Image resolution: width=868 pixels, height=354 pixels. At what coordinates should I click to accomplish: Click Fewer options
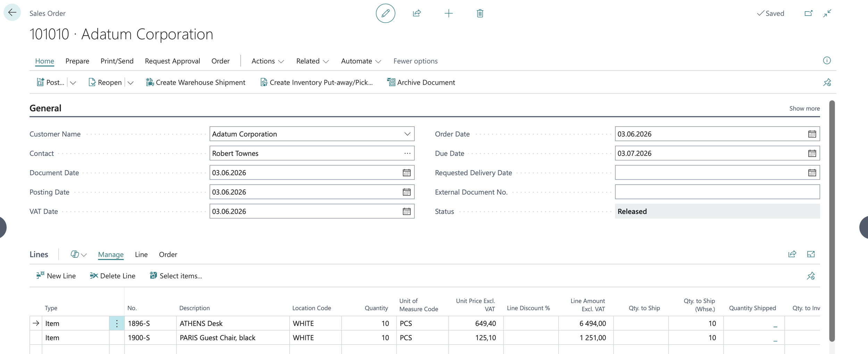click(415, 61)
